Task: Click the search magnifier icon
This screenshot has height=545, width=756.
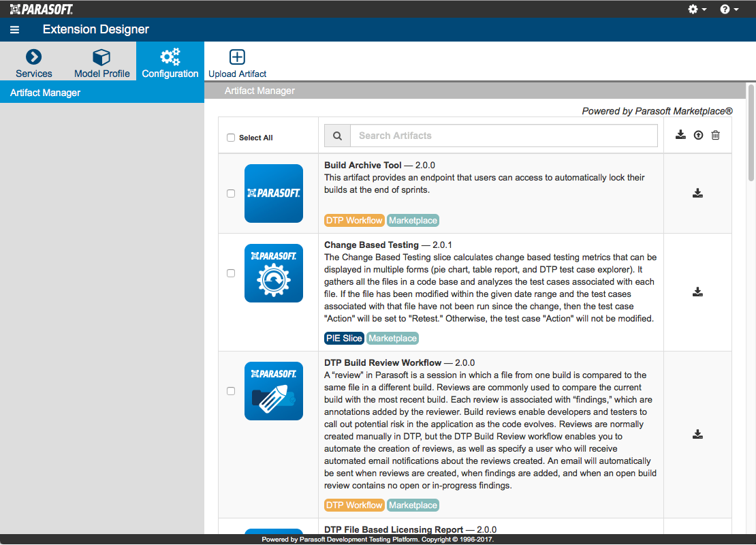Action: [x=338, y=136]
